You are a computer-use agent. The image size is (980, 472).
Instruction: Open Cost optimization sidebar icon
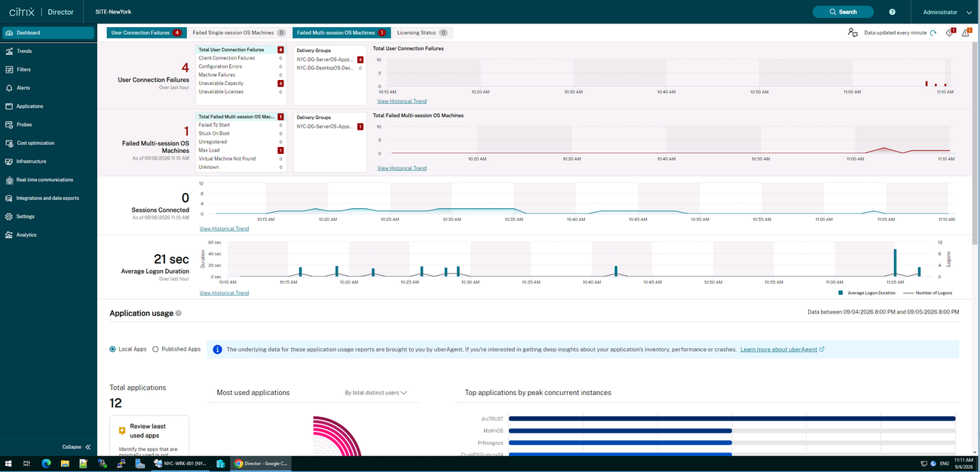tap(9, 143)
